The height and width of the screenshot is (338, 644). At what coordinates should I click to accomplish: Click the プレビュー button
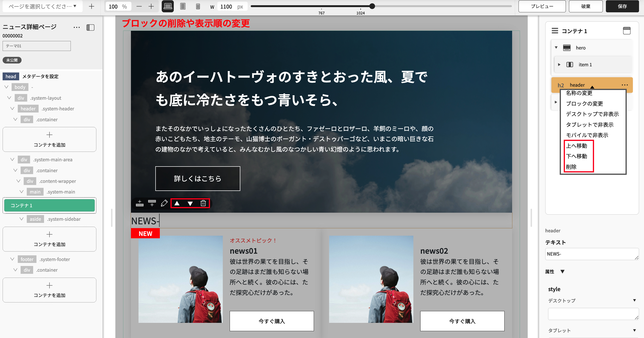[542, 6]
